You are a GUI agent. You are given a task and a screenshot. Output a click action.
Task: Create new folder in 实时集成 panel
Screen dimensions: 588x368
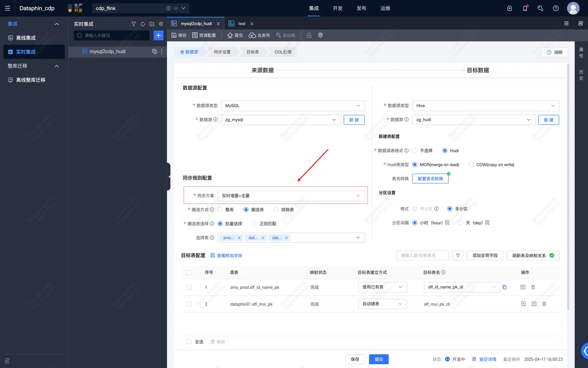pyautogui.click(x=152, y=24)
